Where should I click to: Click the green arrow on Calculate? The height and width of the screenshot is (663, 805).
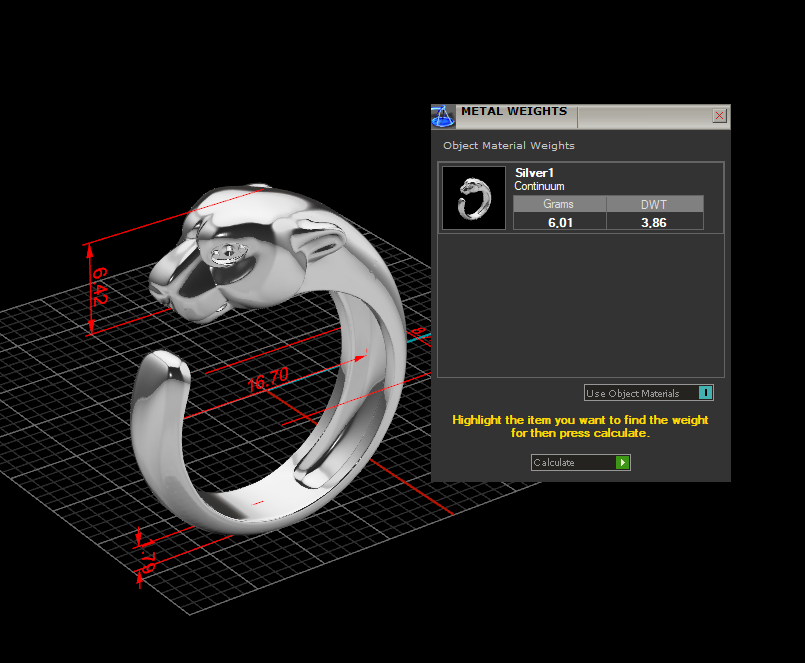622,462
